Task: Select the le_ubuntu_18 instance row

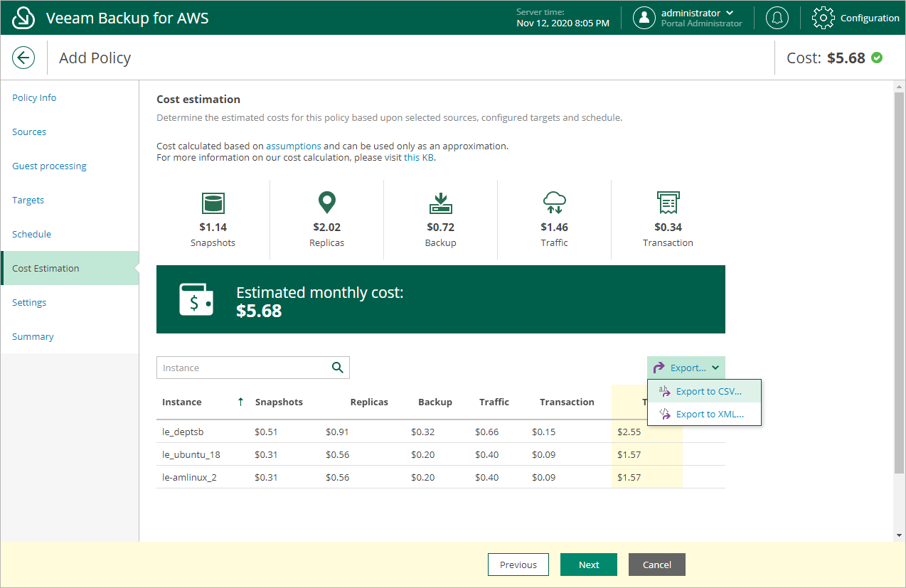Action: coord(441,454)
